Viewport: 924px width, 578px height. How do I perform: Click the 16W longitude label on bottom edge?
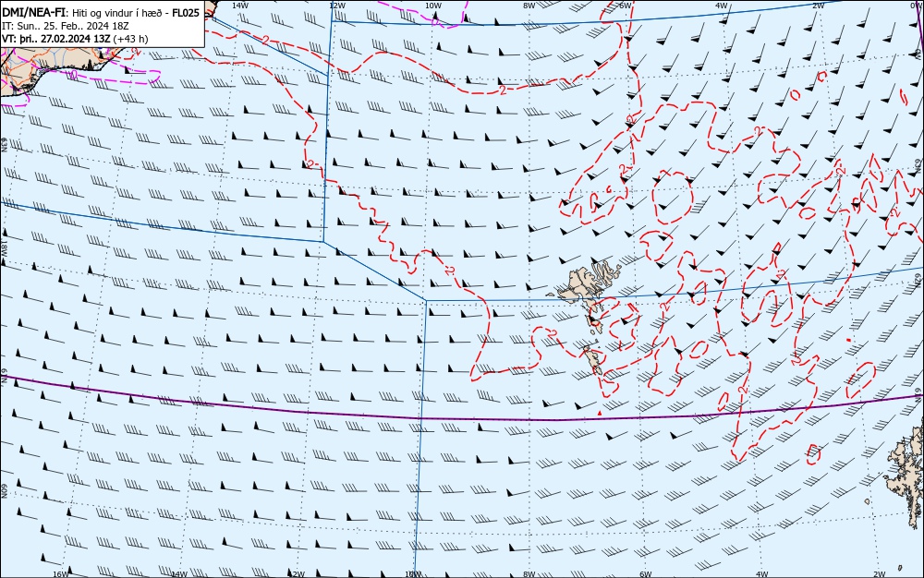pos(61,574)
